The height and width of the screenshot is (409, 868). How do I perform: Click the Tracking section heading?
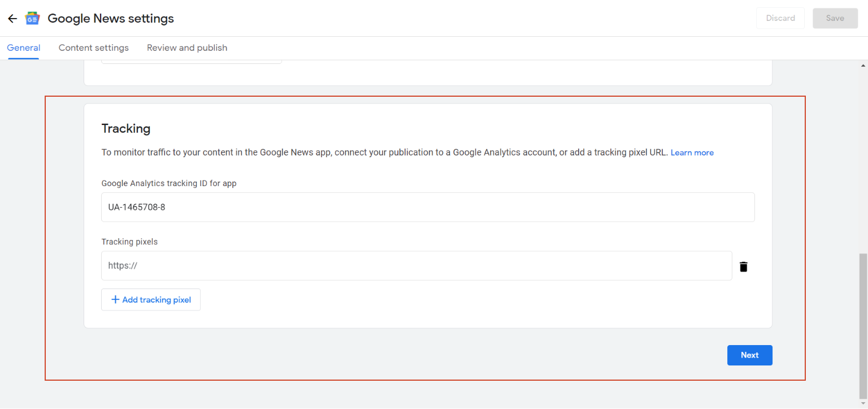(x=126, y=129)
